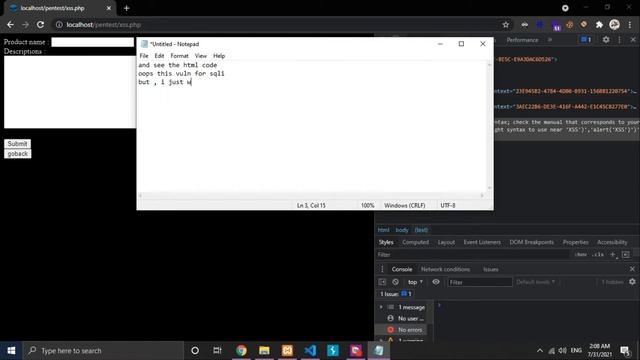The height and width of the screenshot is (360, 640).
Task: Open site information icon in address bar
Action: pos(59,25)
